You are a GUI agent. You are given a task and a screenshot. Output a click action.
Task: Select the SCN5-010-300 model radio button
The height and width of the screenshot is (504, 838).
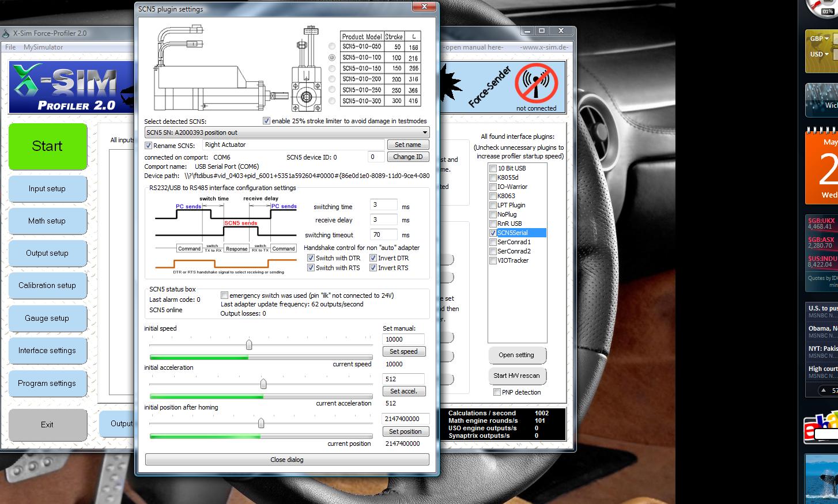tap(332, 101)
